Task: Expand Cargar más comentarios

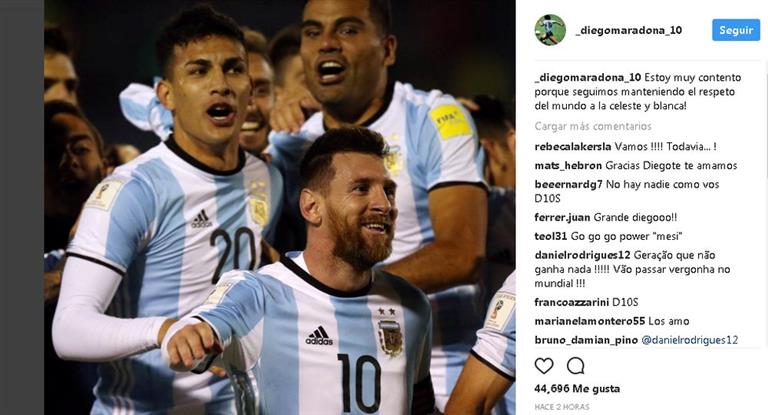Action: tap(593, 126)
